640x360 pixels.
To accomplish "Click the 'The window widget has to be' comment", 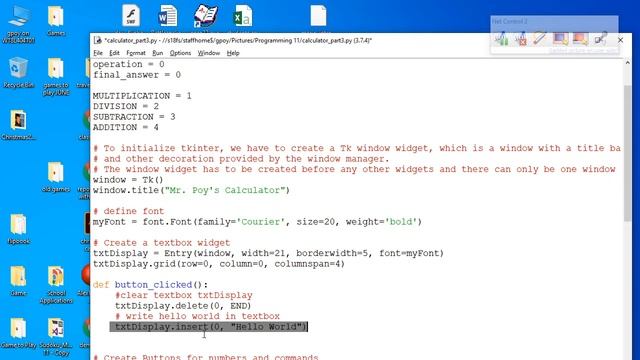I will click(354, 169).
